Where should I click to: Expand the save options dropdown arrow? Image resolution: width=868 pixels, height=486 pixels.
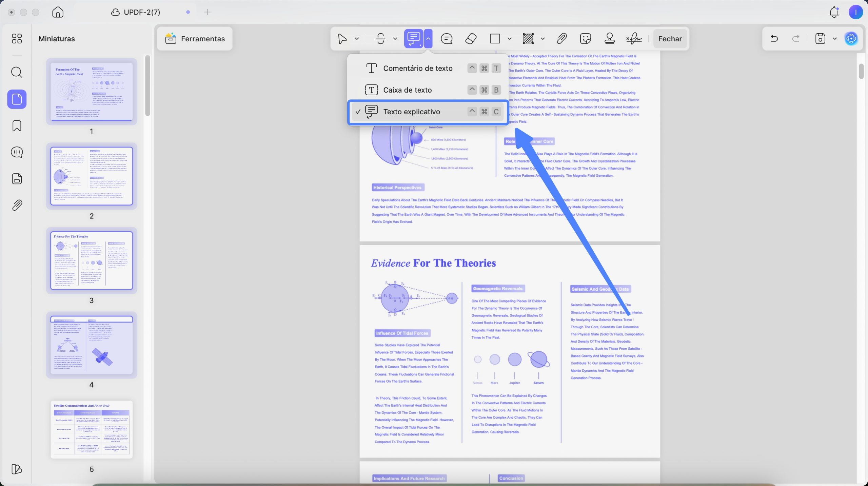pyautogui.click(x=835, y=39)
